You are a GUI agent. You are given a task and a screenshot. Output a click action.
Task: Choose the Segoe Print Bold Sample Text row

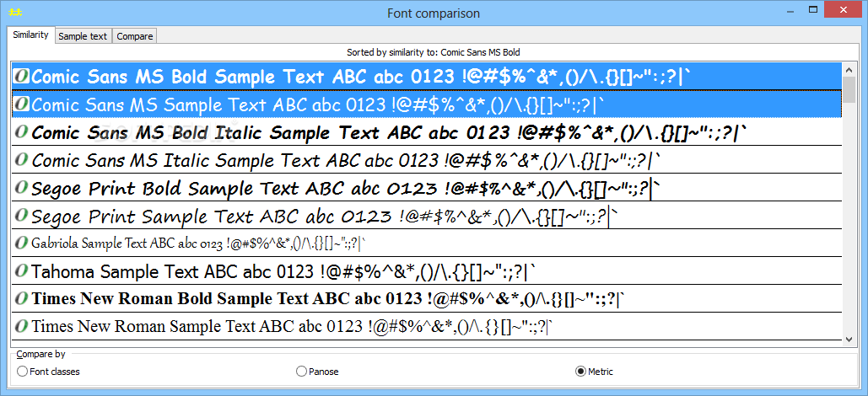pyautogui.click(x=427, y=188)
